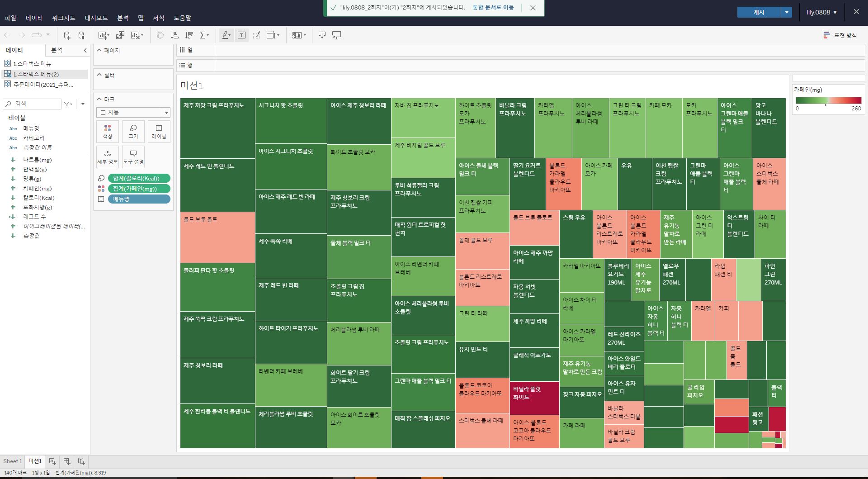Image resolution: width=868 pixels, height=479 pixels.
Task: Select data source 주문데이터(2021_슈퍼...
Action: (x=43, y=85)
